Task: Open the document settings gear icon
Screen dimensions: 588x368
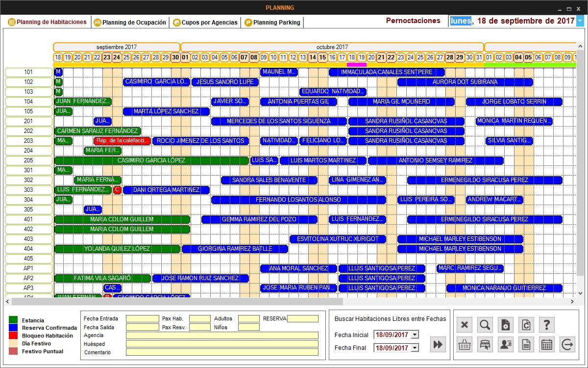Action: click(506, 325)
